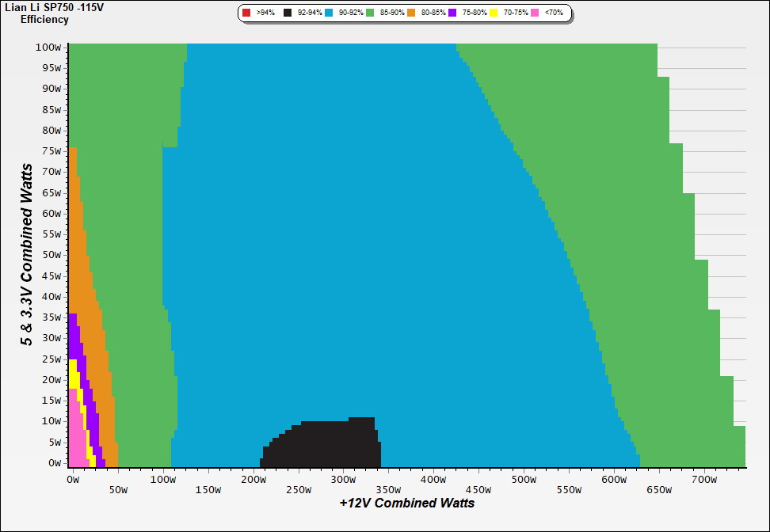This screenshot has width=770, height=532.
Task: Click the 5 & 3.3V Combined Watts axis title
Action: [x=27, y=255]
